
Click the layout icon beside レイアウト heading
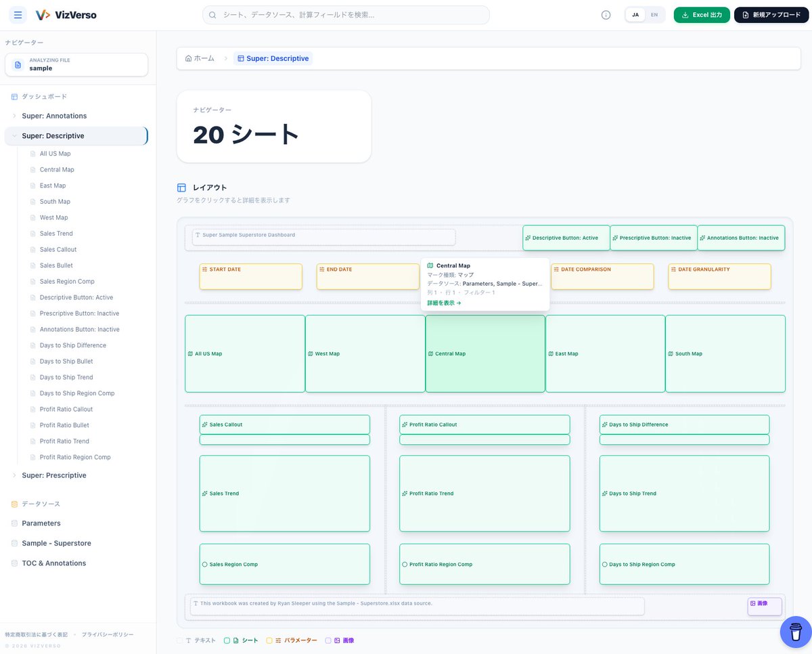tap(181, 188)
